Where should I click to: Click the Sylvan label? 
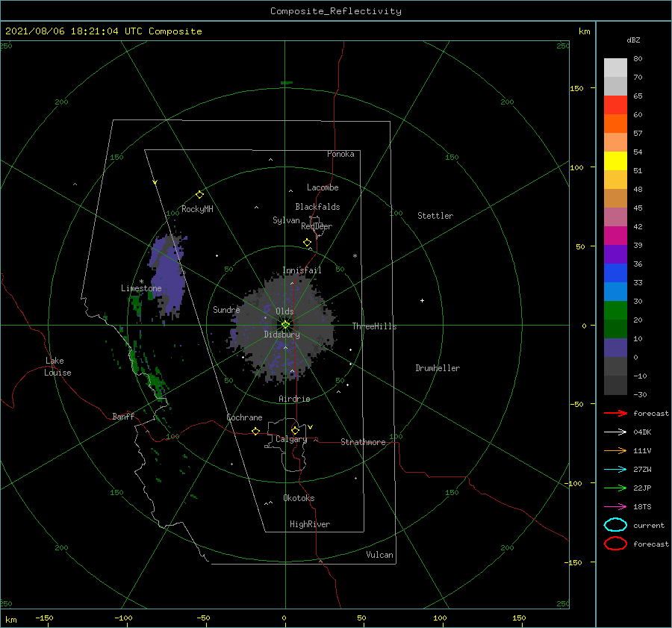click(286, 220)
